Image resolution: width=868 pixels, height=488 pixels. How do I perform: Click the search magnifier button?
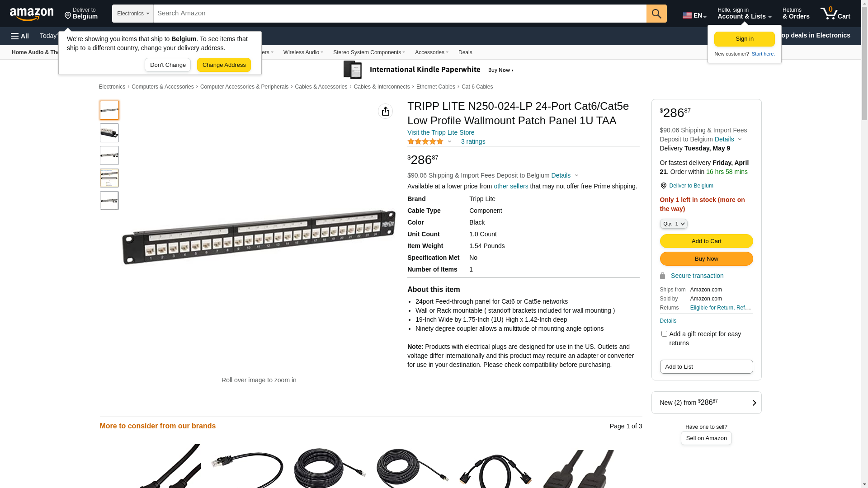(656, 14)
